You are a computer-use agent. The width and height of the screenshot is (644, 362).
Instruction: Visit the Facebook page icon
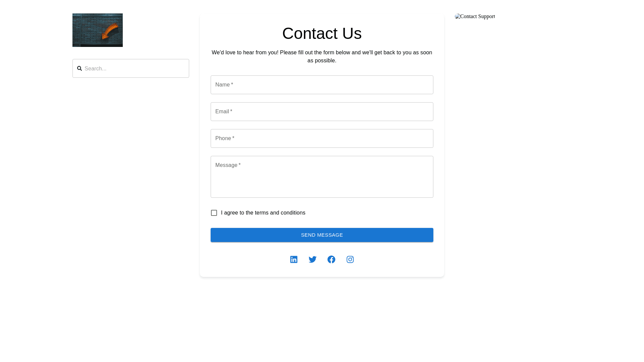tap(331, 259)
